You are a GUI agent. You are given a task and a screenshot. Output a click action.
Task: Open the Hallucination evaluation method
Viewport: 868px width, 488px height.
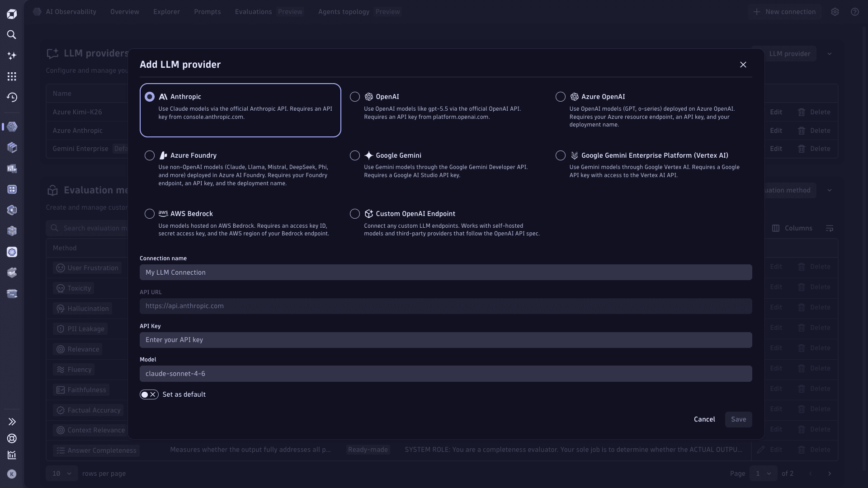coord(82,309)
